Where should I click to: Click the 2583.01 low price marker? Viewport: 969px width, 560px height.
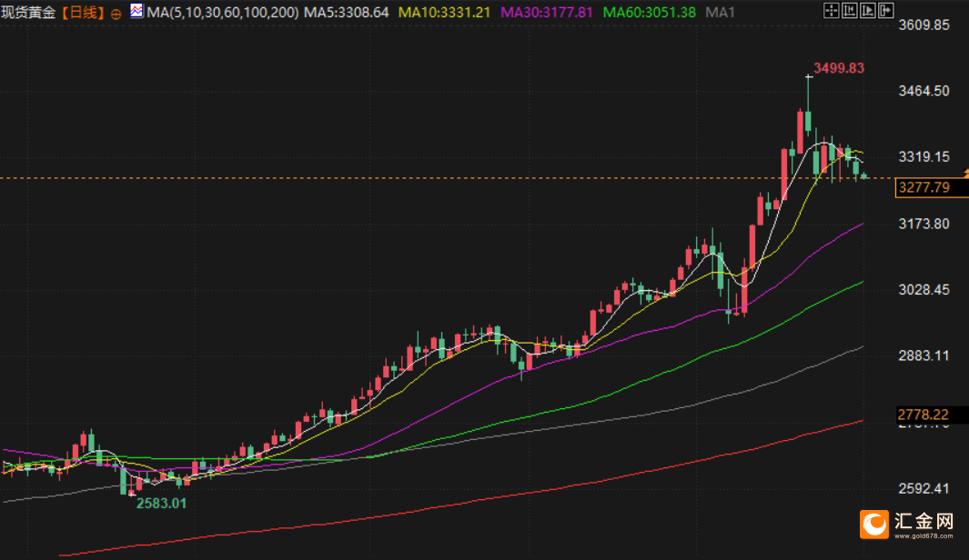tap(161, 504)
